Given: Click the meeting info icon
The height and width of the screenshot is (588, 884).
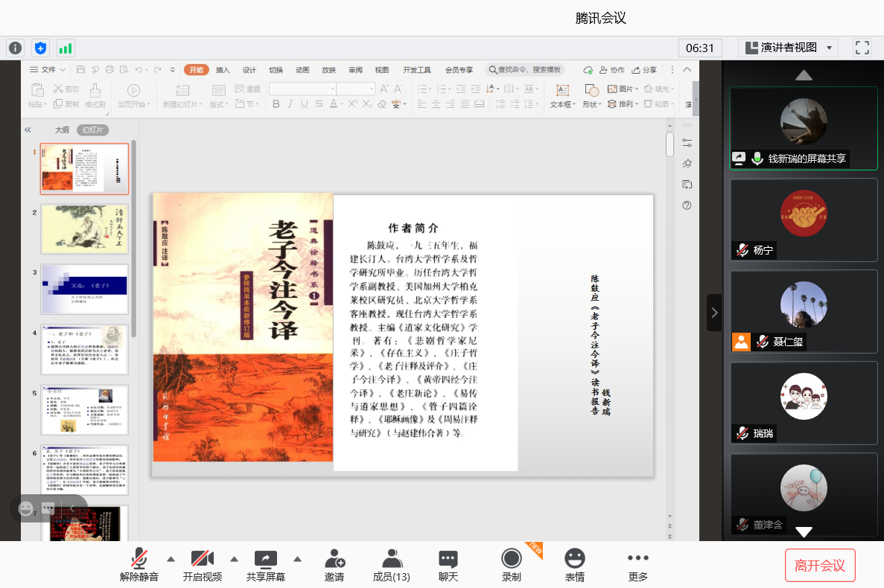Looking at the screenshot, I should 15,48.
